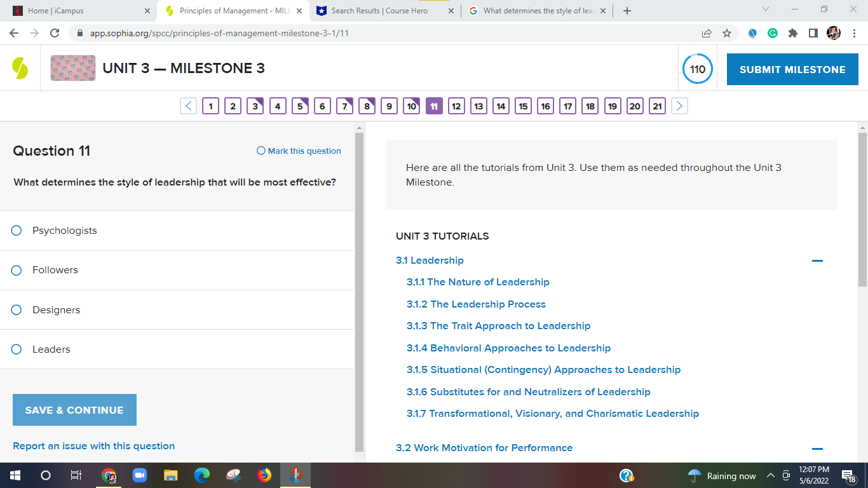
Task: Click the Raining now weather widget
Action: tap(722, 476)
